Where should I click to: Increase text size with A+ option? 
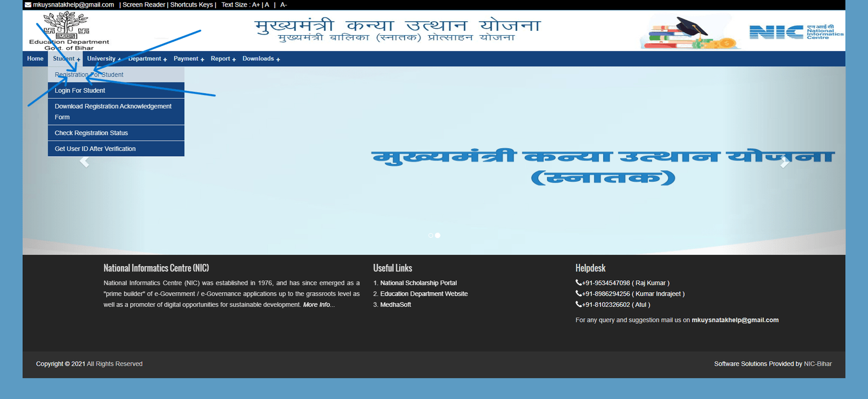point(256,5)
